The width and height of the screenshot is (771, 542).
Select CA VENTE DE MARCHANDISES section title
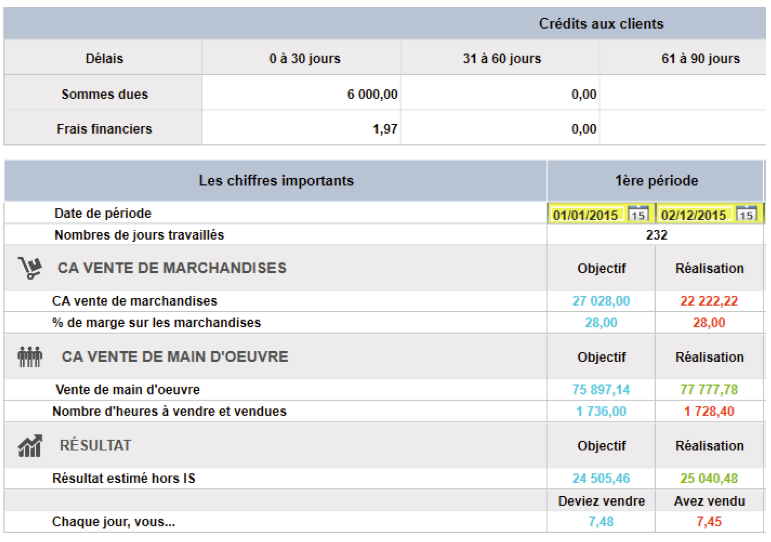(x=172, y=268)
